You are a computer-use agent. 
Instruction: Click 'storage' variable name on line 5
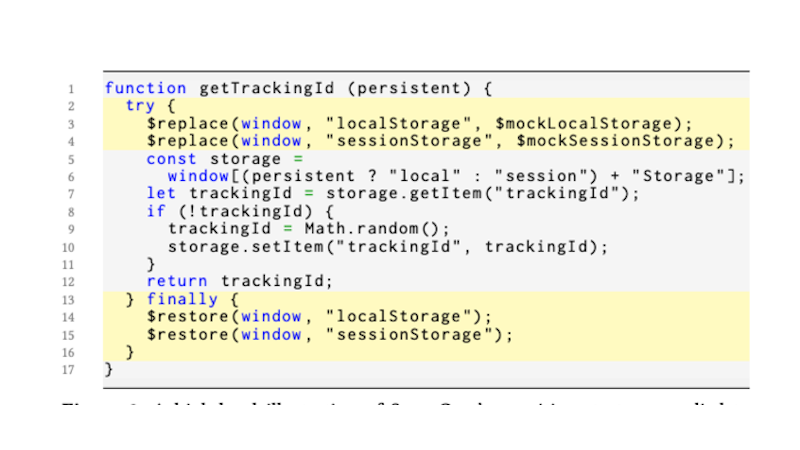click(x=245, y=159)
